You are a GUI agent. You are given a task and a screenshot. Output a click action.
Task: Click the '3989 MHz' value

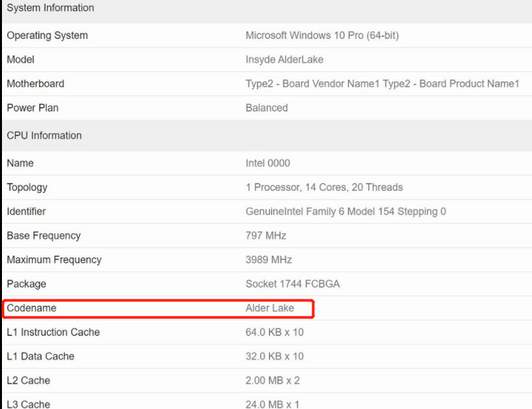point(269,260)
